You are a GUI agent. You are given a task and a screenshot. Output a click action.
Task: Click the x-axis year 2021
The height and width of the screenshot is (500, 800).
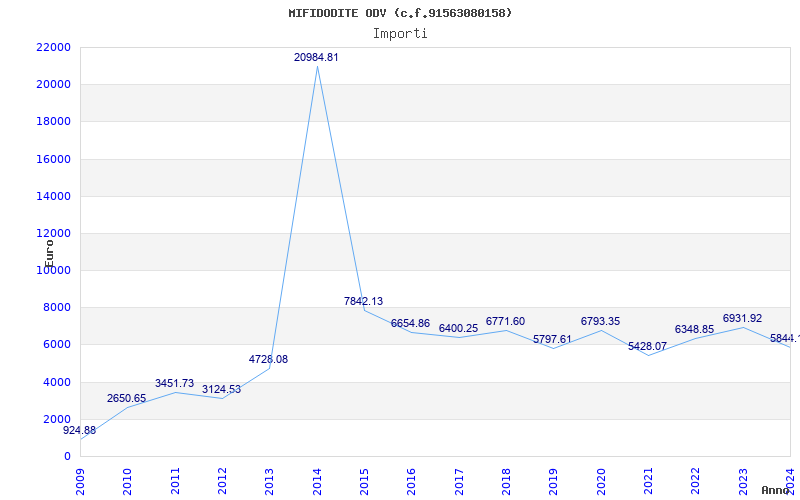[648, 482]
